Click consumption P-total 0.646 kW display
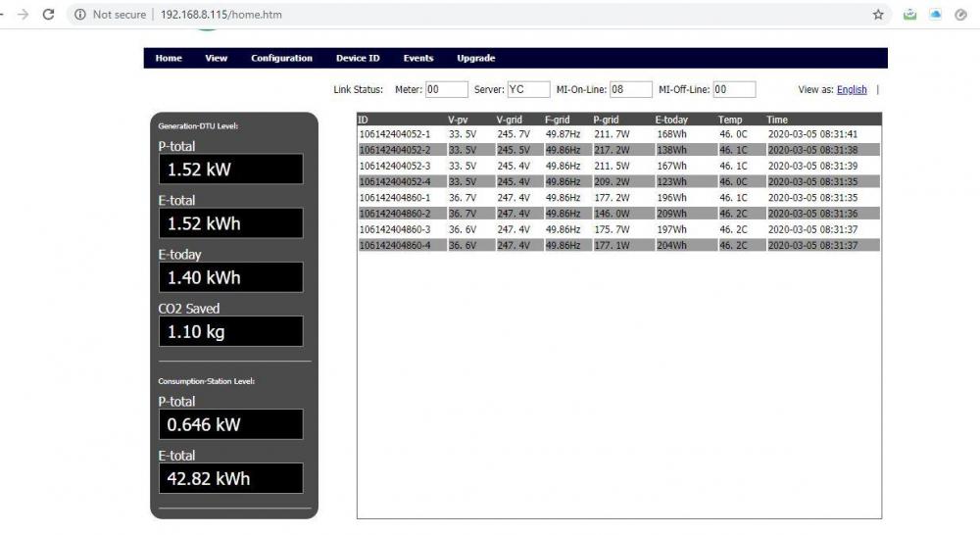This screenshot has height=535, width=980. click(x=230, y=424)
